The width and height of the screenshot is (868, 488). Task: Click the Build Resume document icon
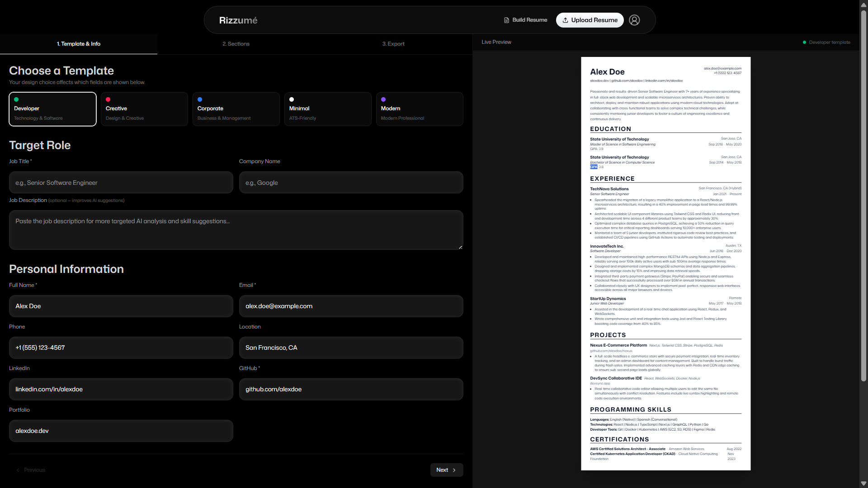click(x=506, y=20)
